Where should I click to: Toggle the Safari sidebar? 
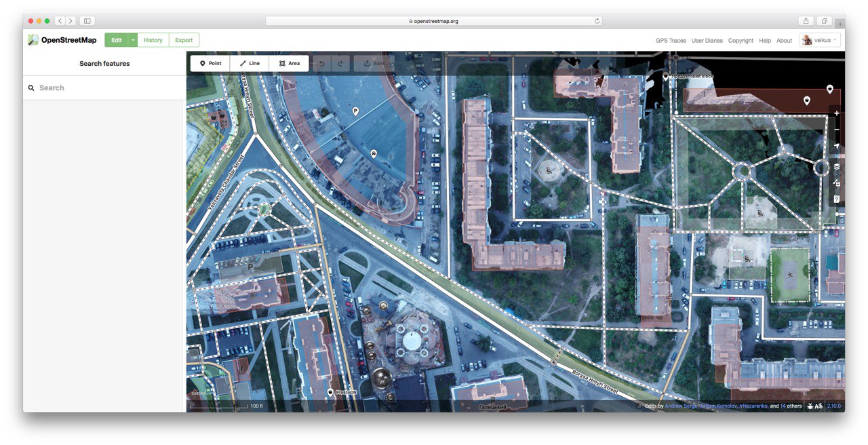point(87,21)
